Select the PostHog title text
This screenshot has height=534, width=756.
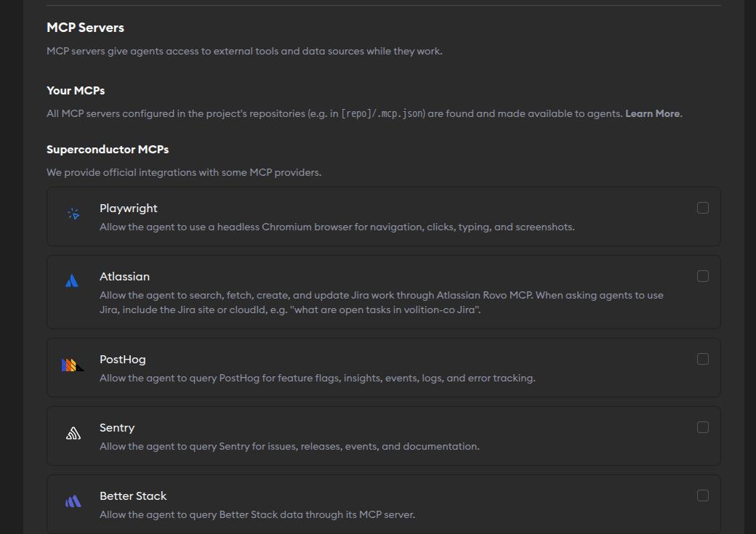point(122,360)
